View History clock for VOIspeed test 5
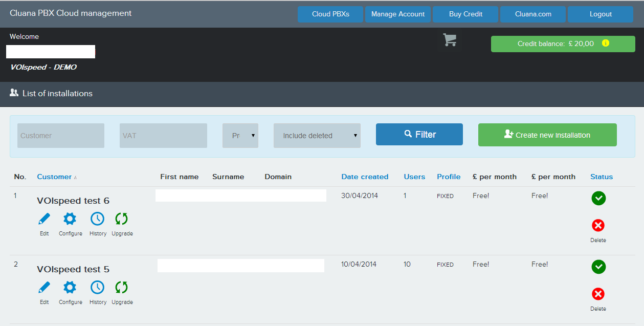This screenshot has width=644, height=326. [97, 288]
